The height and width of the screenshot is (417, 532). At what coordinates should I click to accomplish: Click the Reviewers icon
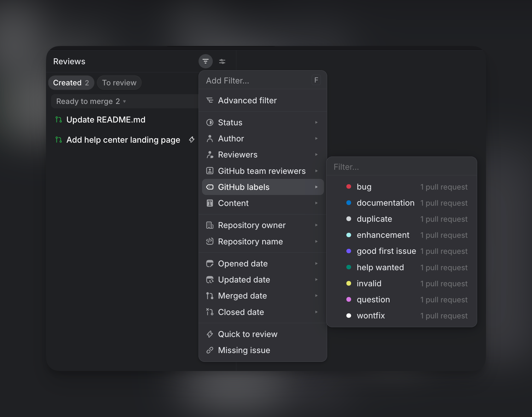click(210, 155)
